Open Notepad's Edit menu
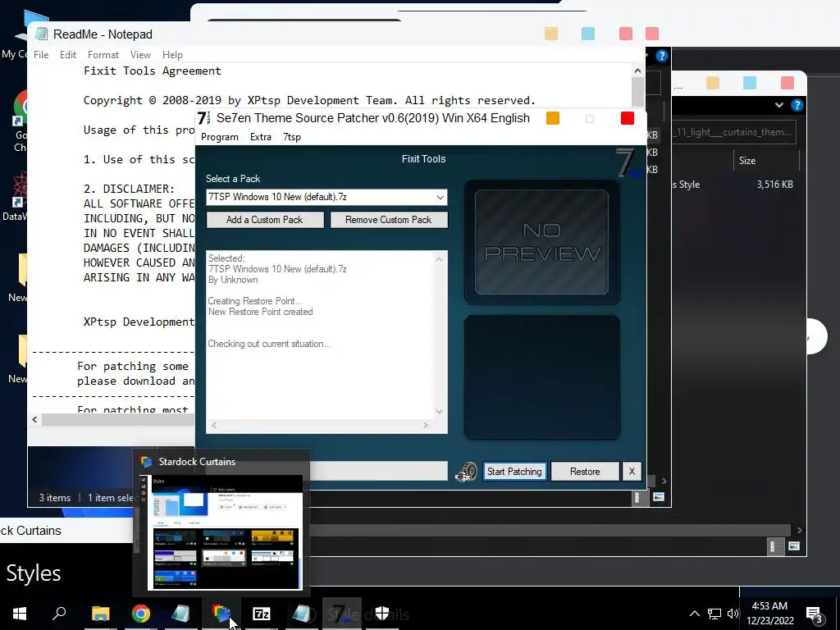Image resolution: width=840 pixels, height=630 pixels. pos(68,55)
